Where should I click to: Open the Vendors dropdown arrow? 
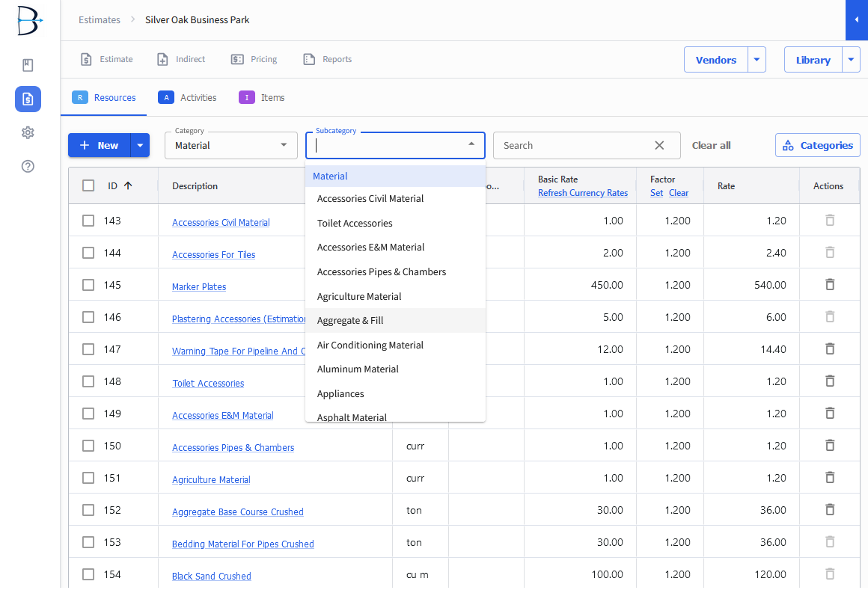(756, 59)
